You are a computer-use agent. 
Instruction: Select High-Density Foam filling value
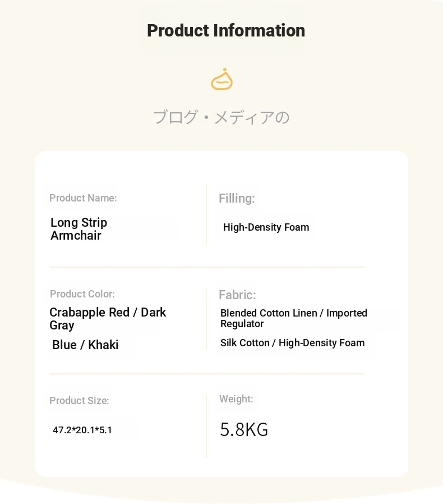point(266,227)
